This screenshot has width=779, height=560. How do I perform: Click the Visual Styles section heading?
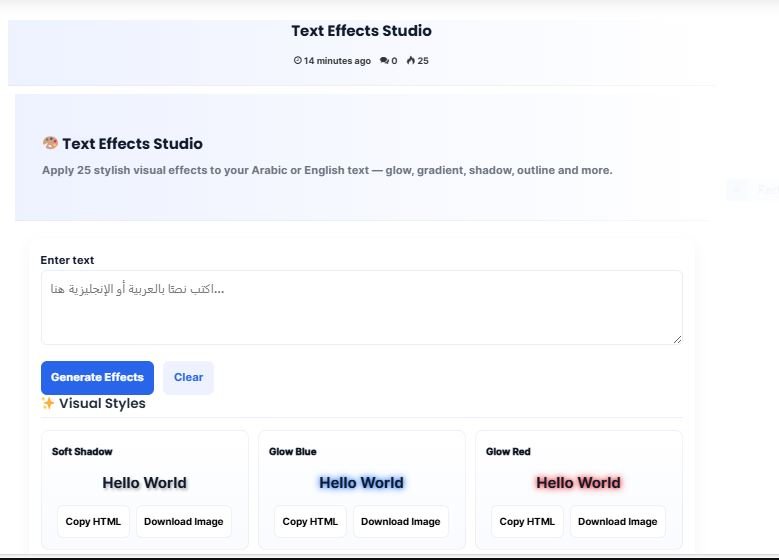pos(102,404)
